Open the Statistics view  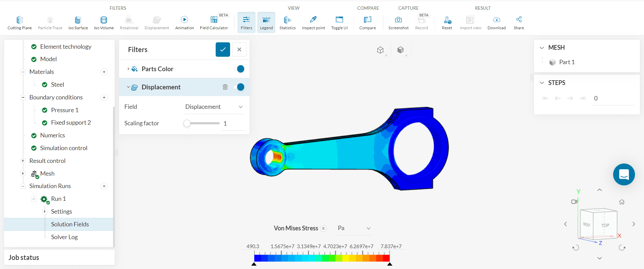coord(287,23)
